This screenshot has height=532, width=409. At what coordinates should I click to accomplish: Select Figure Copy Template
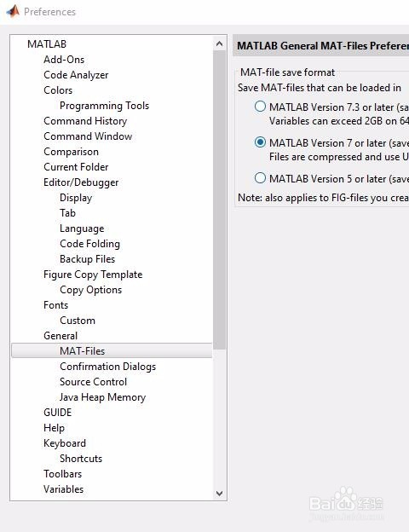[x=93, y=275]
